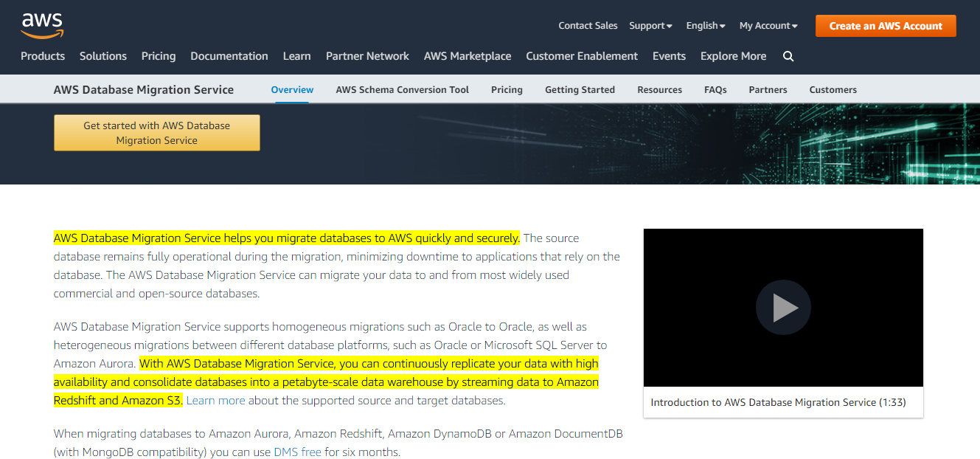Expand the My Account dropdown
This screenshot has height=459, width=980.
(768, 26)
